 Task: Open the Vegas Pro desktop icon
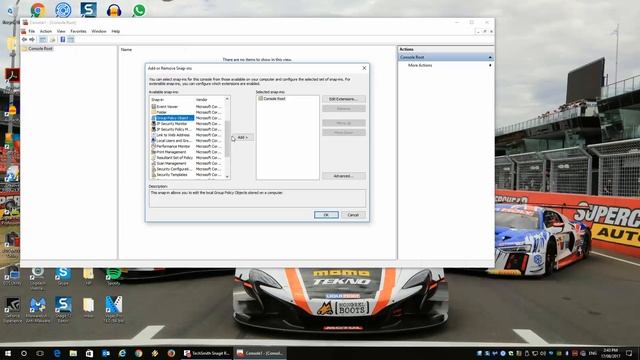tap(113, 309)
